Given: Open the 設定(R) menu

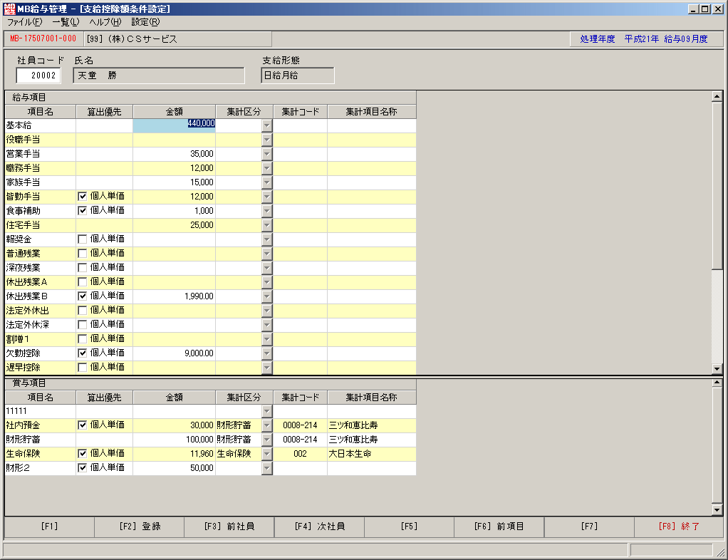Looking at the screenshot, I should (145, 22).
